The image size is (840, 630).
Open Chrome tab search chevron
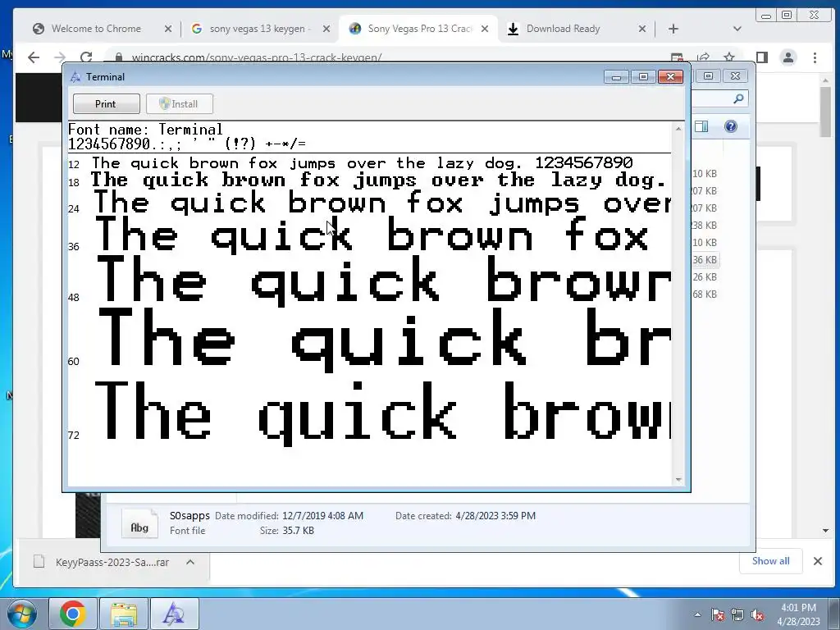coord(737,29)
